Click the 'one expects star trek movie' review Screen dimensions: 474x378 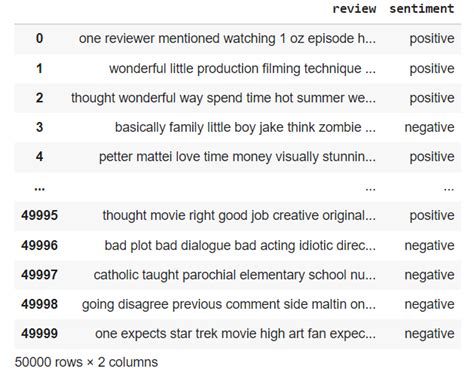(235, 334)
